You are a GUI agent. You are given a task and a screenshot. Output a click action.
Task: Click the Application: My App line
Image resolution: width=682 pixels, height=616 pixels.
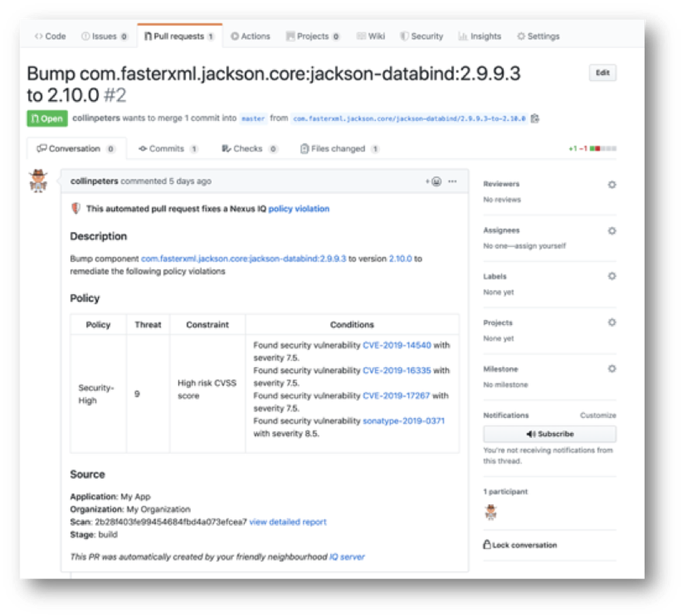[110, 497]
